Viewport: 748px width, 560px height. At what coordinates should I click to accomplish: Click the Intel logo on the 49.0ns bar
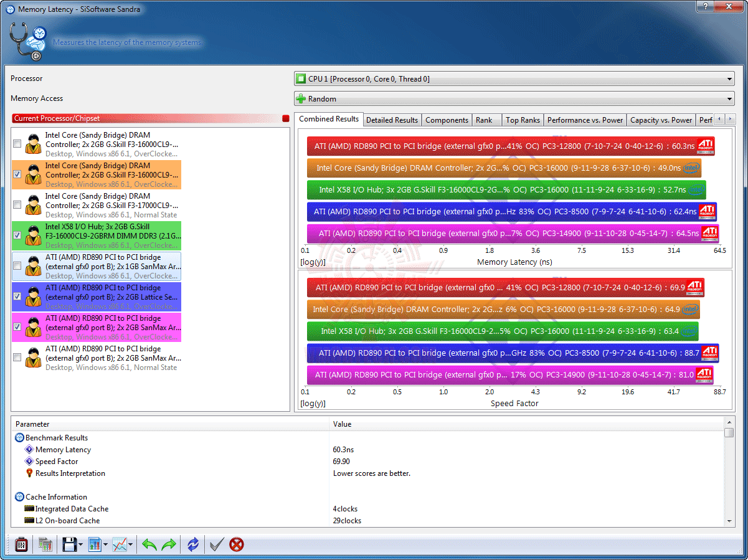click(691, 168)
